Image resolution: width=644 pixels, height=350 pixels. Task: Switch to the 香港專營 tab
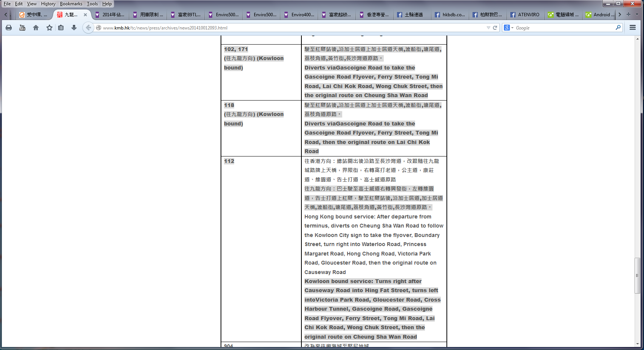click(x=374, y=15)
